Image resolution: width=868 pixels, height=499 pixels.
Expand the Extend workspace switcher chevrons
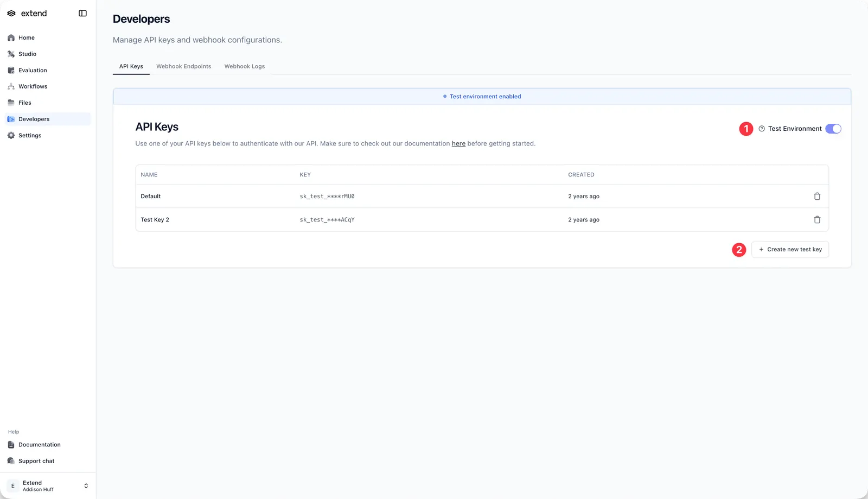coord(86,486)
